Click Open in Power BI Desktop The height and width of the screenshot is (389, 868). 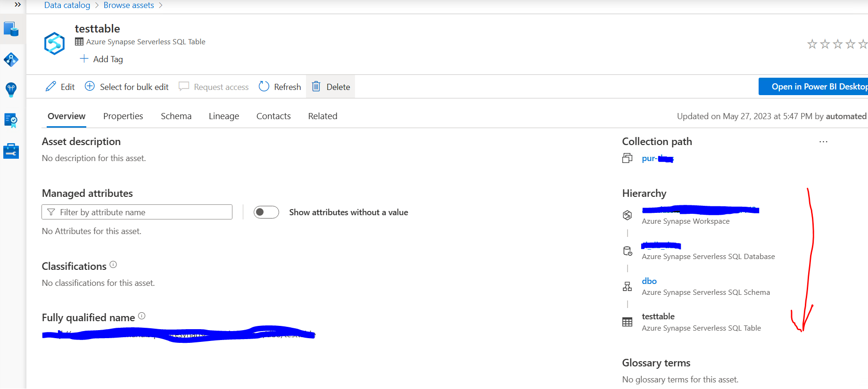(813, 87)
